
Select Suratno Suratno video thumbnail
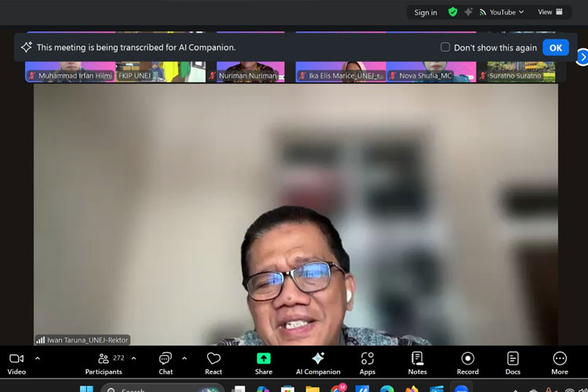pos(521,71)
